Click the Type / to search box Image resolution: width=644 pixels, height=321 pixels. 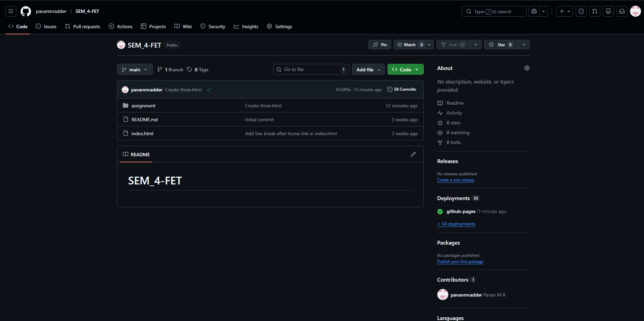pos(494,11)
